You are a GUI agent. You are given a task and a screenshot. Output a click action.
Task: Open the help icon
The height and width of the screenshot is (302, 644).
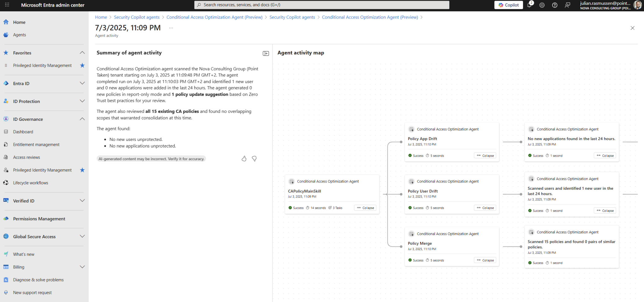[x=554, y=5]
